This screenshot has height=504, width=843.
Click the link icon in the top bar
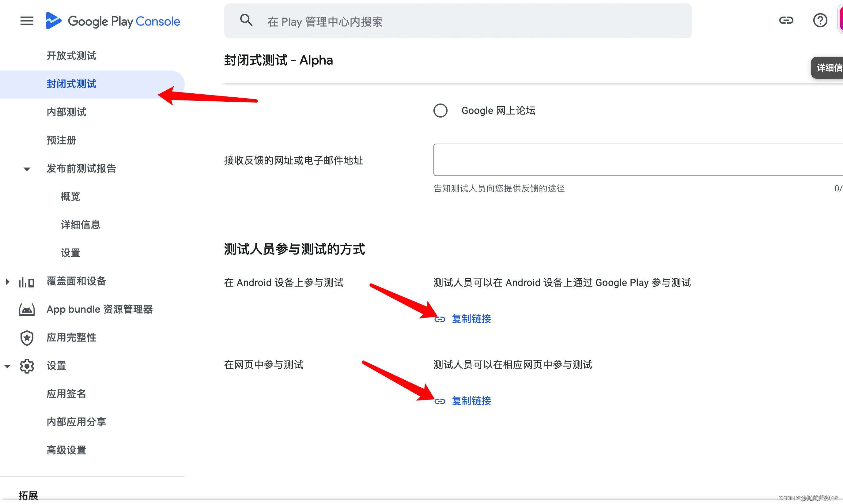click(x=786, y=21)
